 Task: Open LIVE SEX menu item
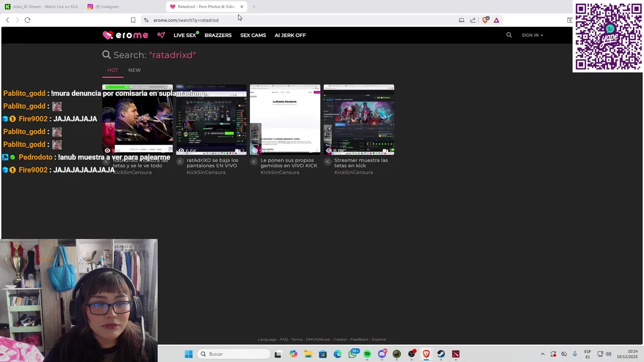185,35
